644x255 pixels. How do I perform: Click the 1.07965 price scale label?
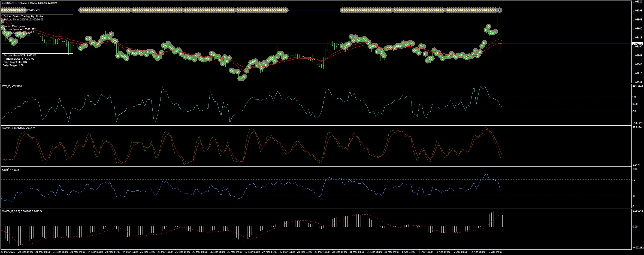pyautogui.click(x=637, y=56)
